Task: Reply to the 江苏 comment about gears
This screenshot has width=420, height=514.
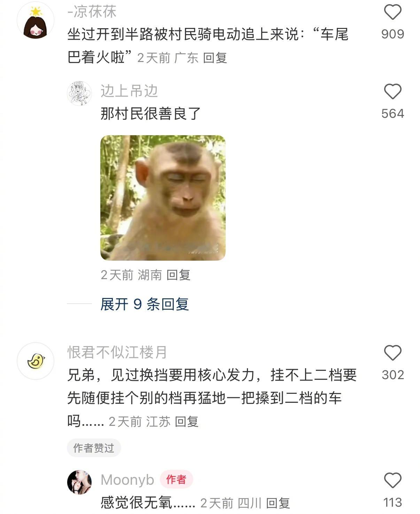Action: pyautogui.click(x=186, y=422)
